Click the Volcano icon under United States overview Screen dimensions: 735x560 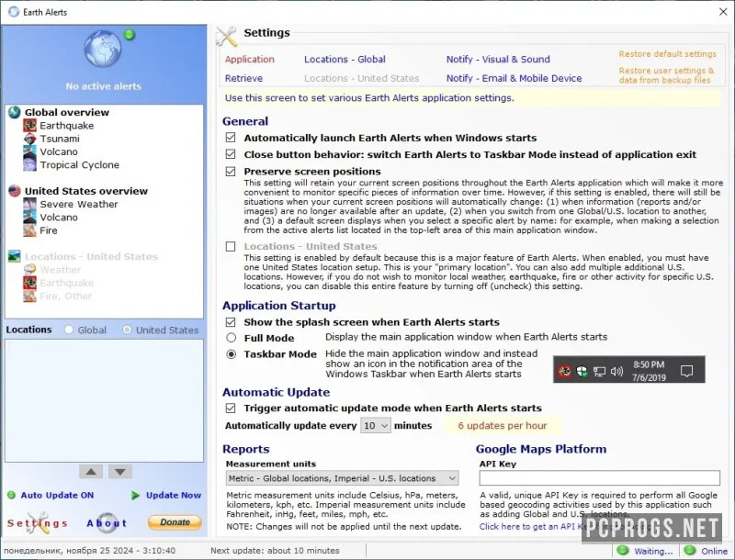coord(30,217)
